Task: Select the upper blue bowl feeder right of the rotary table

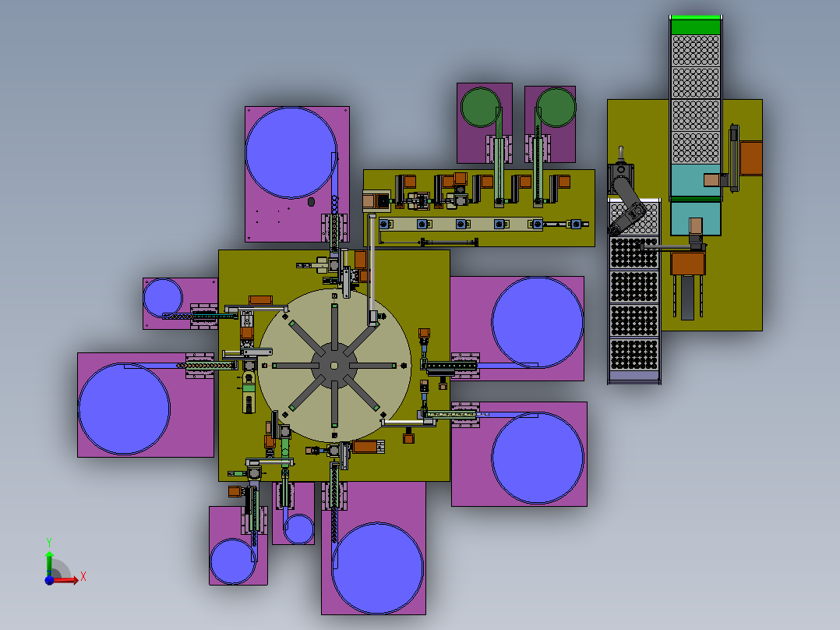Action: (x=538, y=322)
